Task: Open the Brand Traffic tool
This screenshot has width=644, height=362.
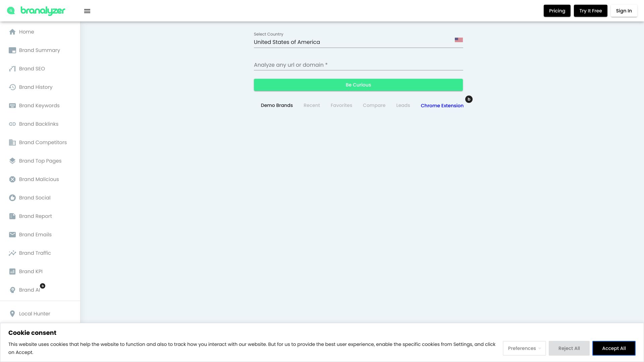Action: [35, 253]
